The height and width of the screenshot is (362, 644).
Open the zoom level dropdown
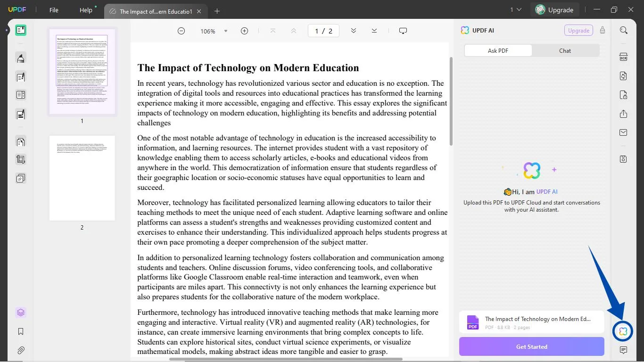click(x=225, y=31)
